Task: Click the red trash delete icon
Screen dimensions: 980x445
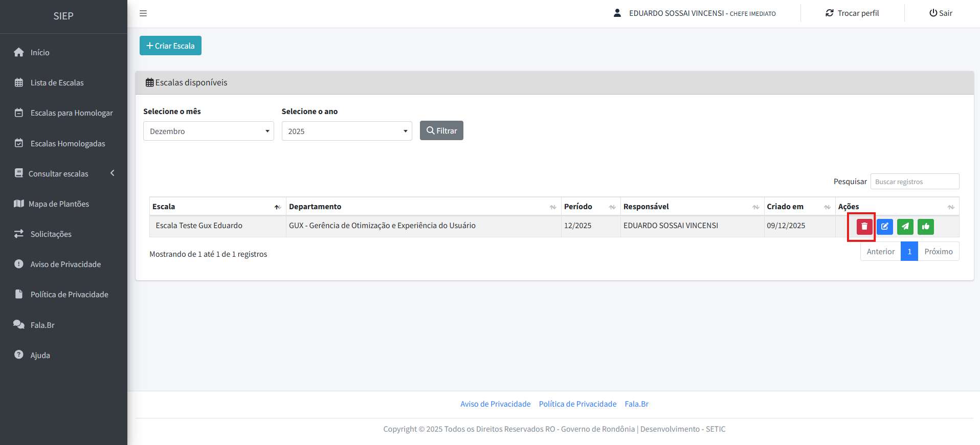Action: (864, 227)
